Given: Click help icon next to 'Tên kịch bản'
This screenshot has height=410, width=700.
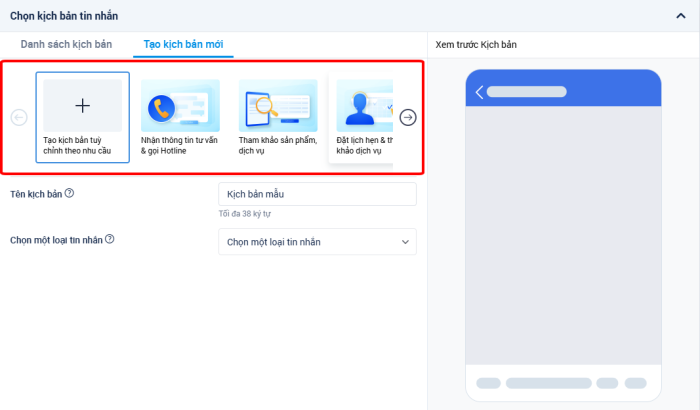Looking at the screenshot, I should coord(69,194).
